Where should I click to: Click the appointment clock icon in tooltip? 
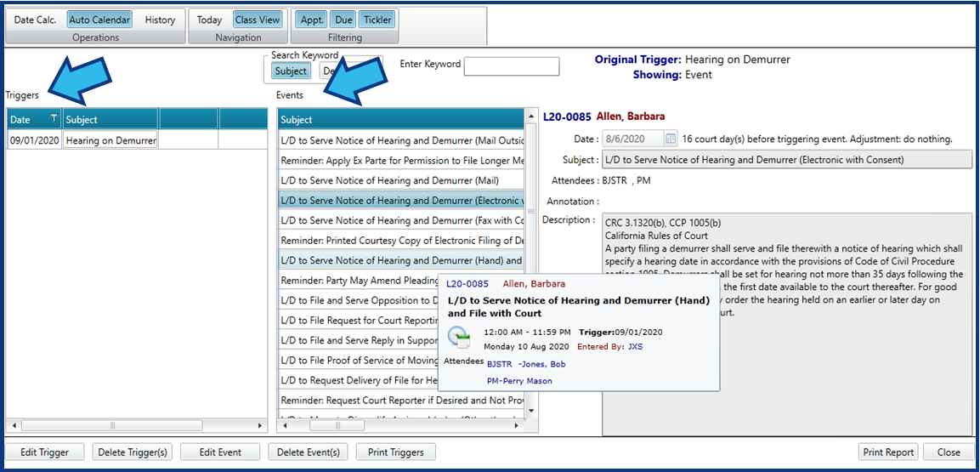click(x=459, y=338)
